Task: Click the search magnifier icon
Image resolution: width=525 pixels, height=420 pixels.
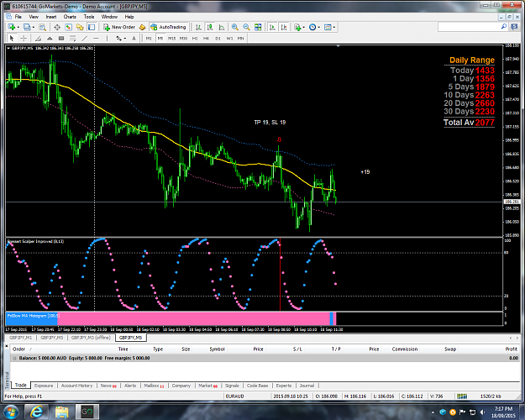Action: [x=504, y=27]
